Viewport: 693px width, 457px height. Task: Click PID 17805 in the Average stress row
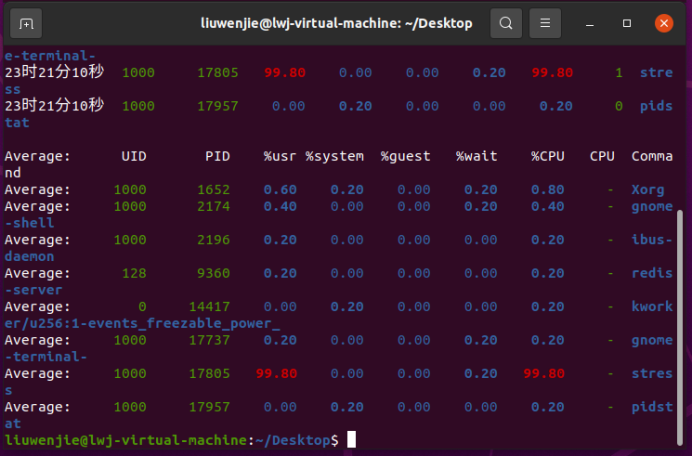[209, 373]
